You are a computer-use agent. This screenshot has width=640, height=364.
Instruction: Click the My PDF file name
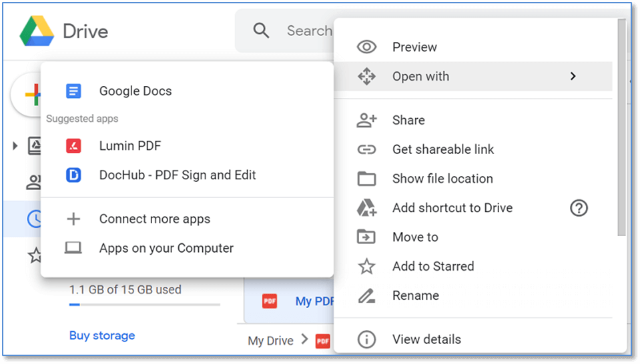[315, 301]
